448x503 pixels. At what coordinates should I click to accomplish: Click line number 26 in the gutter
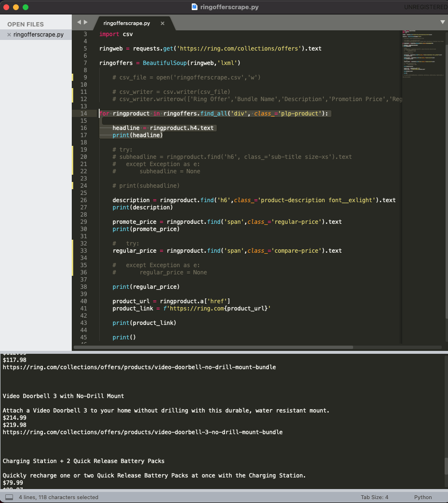click(x=83, y=200)
